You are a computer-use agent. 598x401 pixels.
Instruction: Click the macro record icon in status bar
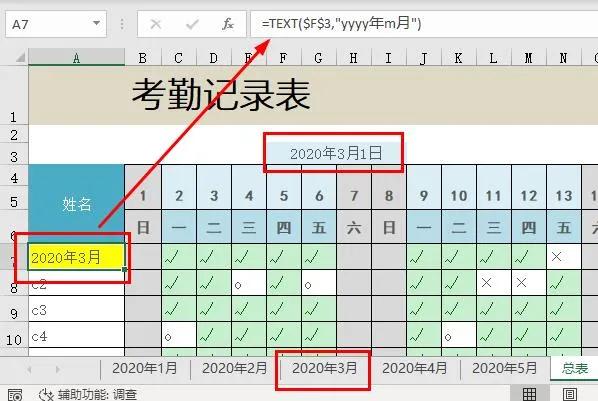point(14,395)
